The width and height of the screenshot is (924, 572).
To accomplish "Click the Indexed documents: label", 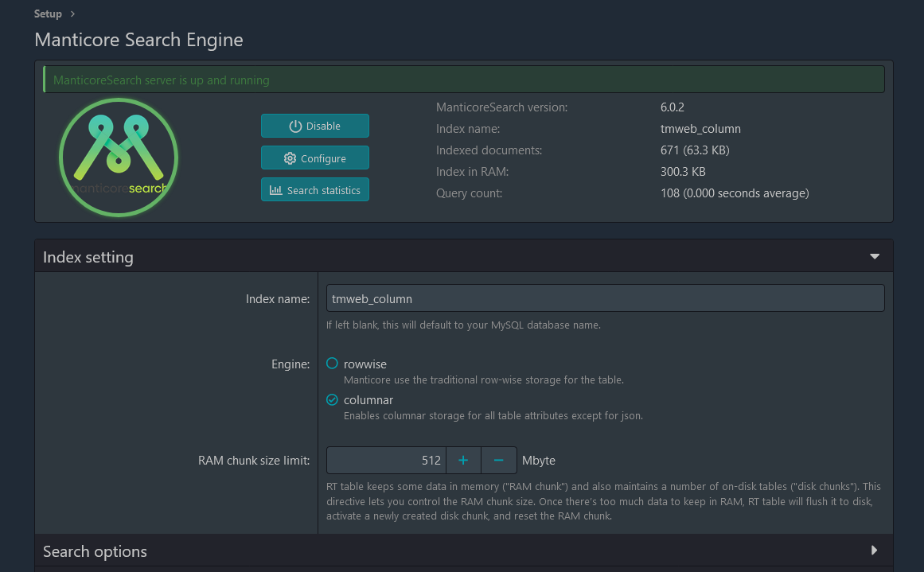I will tap(489, 150).
